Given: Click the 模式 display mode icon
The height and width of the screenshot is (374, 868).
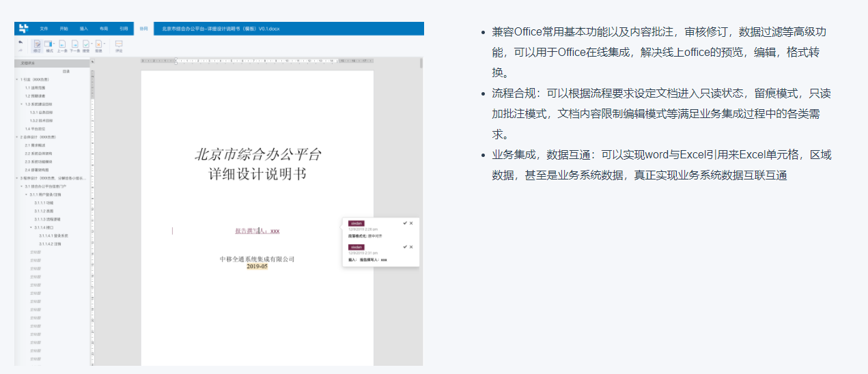Looking at the screenshot, I should click(48, 44).
